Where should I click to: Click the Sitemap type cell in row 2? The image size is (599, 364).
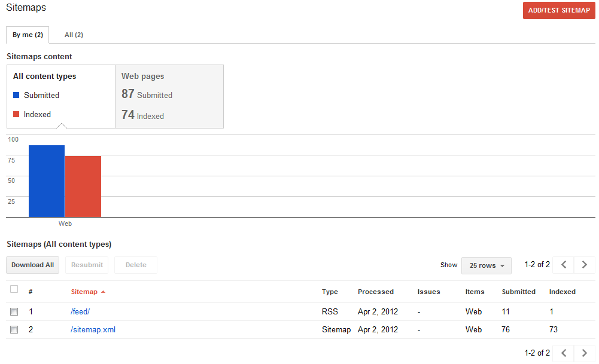[x=336, y=330]
